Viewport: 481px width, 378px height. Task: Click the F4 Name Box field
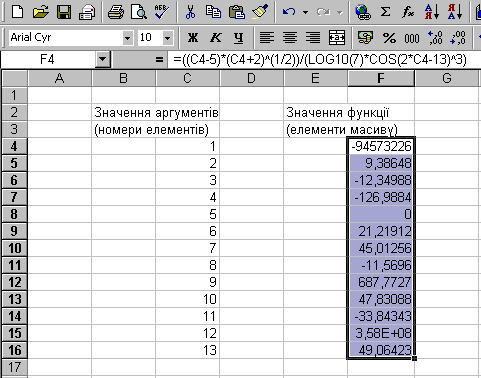tap(47, 60)
